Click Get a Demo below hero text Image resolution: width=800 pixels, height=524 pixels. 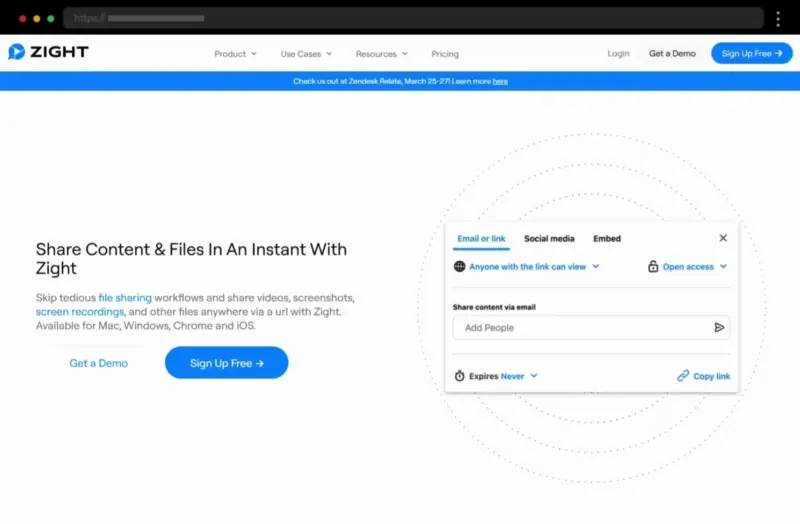[x=98, y=363]
